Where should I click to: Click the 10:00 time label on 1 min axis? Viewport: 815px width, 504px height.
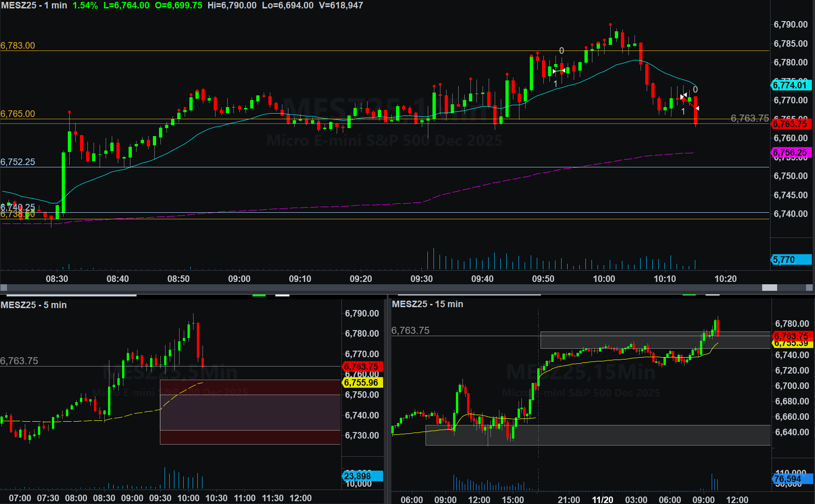pyautogui.click(x=604, y=279)
